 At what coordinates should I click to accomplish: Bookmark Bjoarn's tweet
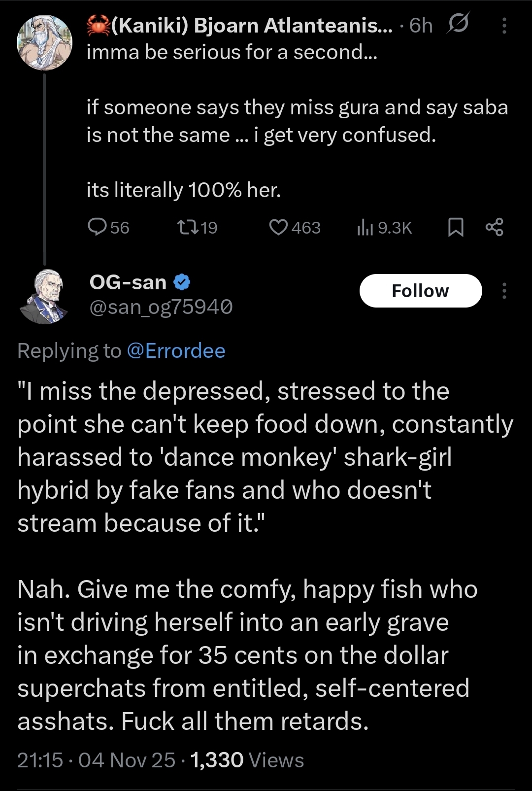tap(456, 227)
